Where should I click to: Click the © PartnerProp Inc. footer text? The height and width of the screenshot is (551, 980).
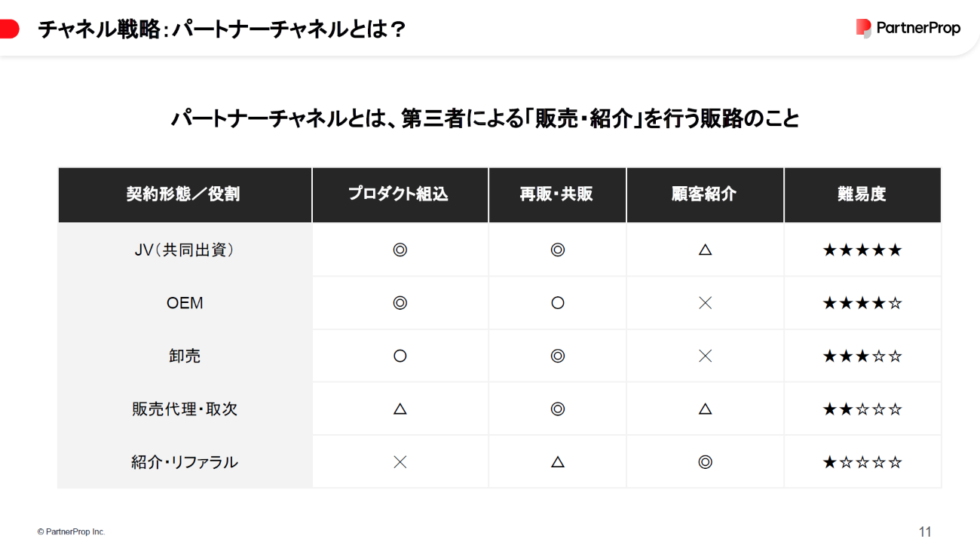point(72,531)
